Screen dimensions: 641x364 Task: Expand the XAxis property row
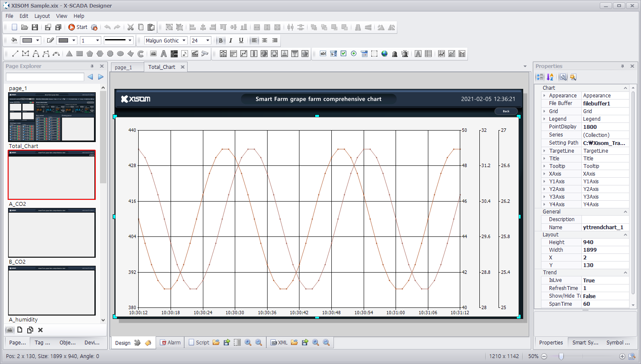pos(544,174)
